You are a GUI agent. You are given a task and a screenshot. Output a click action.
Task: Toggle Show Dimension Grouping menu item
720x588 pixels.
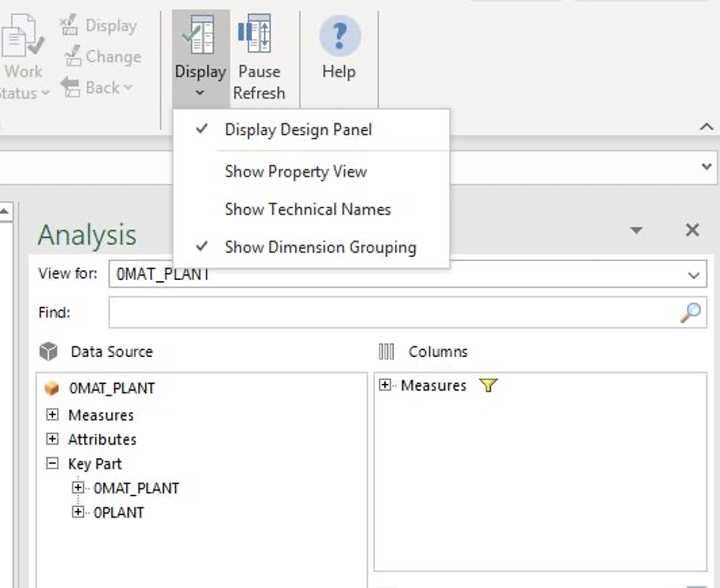(311, 247)
